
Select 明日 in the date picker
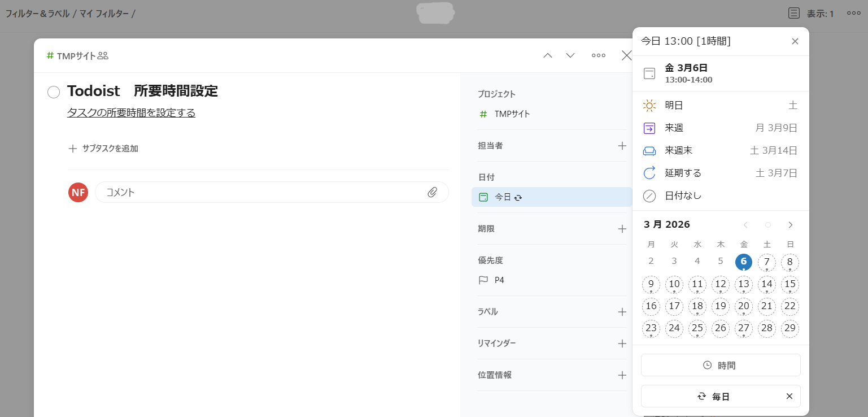pyautogui.click(x=720, y=105)
